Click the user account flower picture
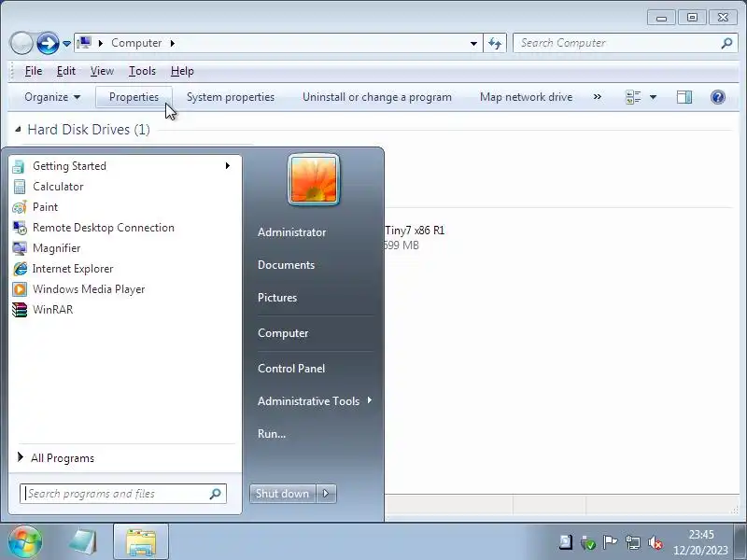 tap(314, 179)
